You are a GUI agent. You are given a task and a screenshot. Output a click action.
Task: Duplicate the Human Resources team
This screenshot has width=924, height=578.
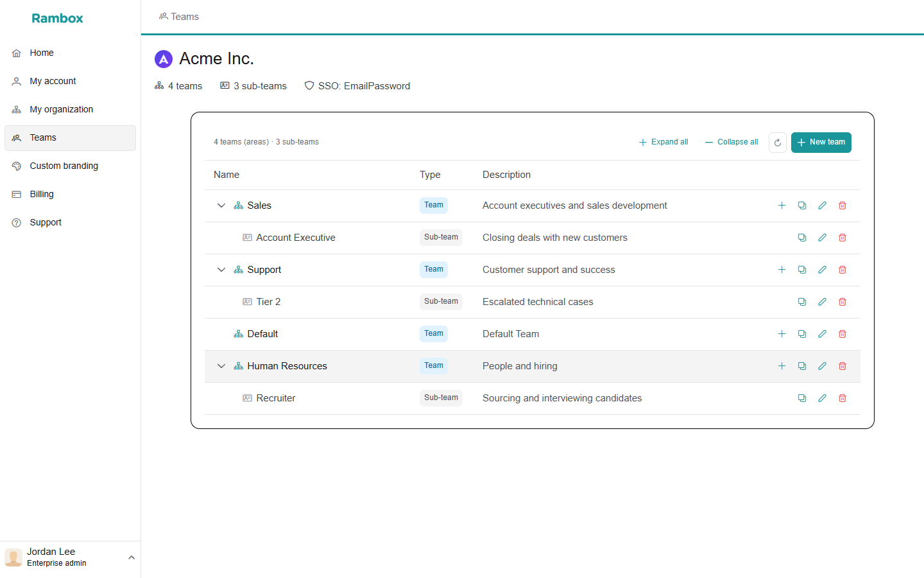point(802,366)
